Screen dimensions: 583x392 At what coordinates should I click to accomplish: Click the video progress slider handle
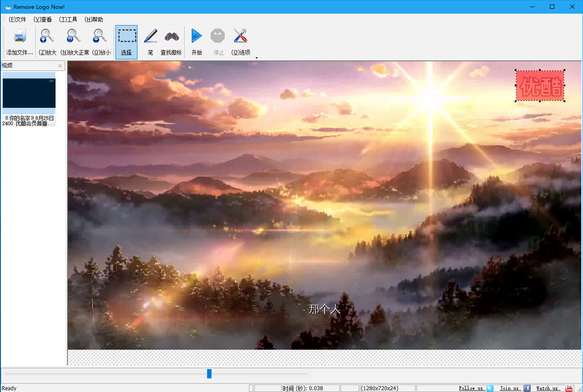(209, 374)
